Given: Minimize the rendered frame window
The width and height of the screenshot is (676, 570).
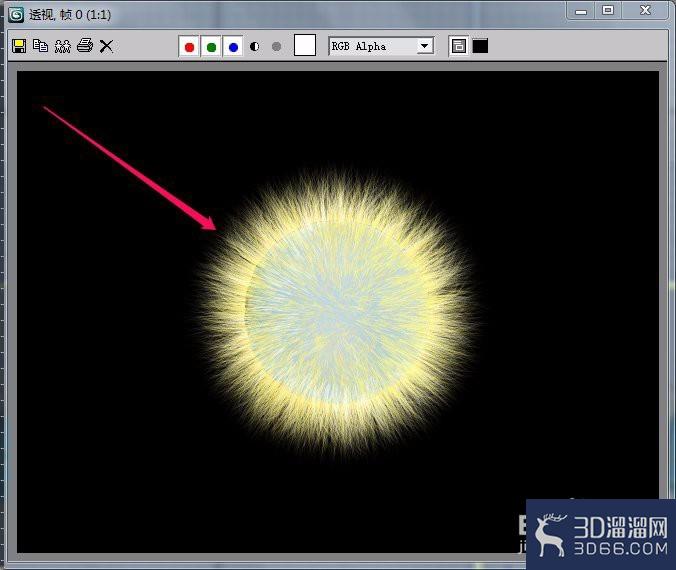Looking at the screenshot, I should (581, 11).
